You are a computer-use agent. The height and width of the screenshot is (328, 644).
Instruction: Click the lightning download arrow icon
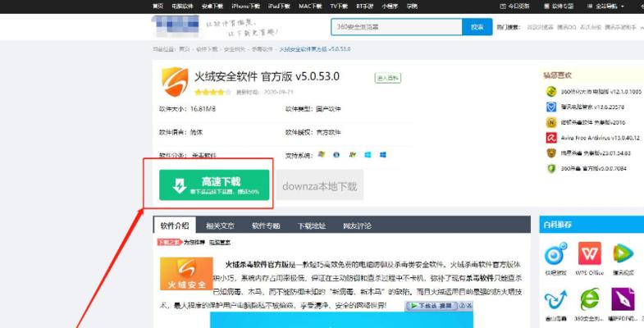(180, 185)
